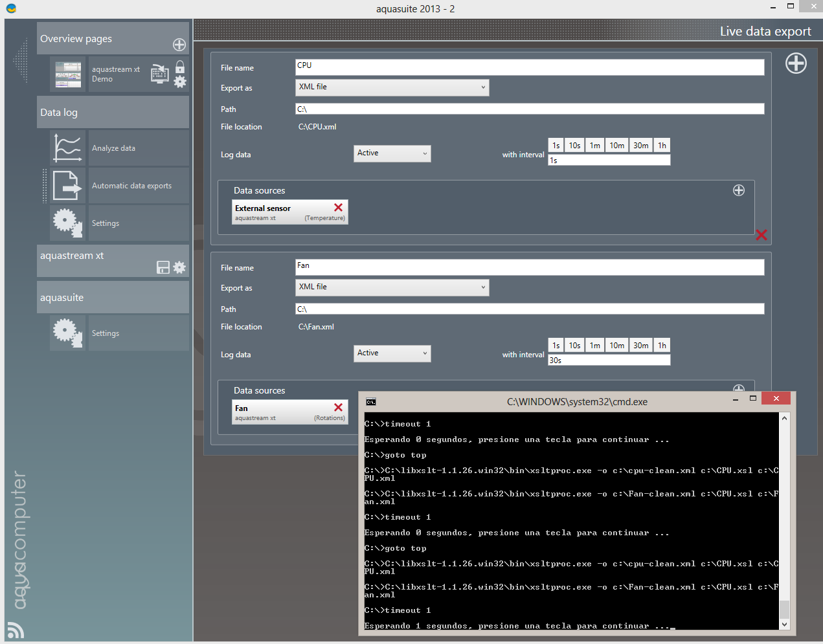The width and height of the screenshot is (823, 644).
Task: Click the lock icon beside aquastream xt Demo
Action: [180, 67]
